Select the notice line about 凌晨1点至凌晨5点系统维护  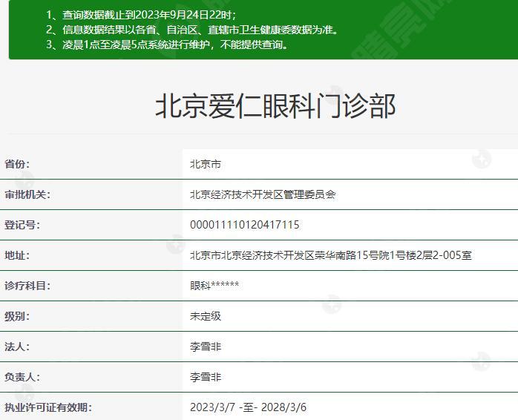168,45
